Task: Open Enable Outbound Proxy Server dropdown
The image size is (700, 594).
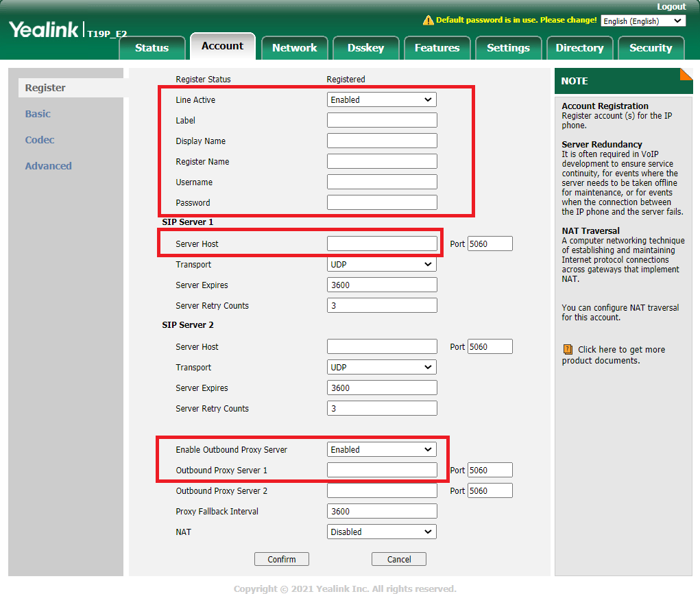Action: click(x=381, y=450)
